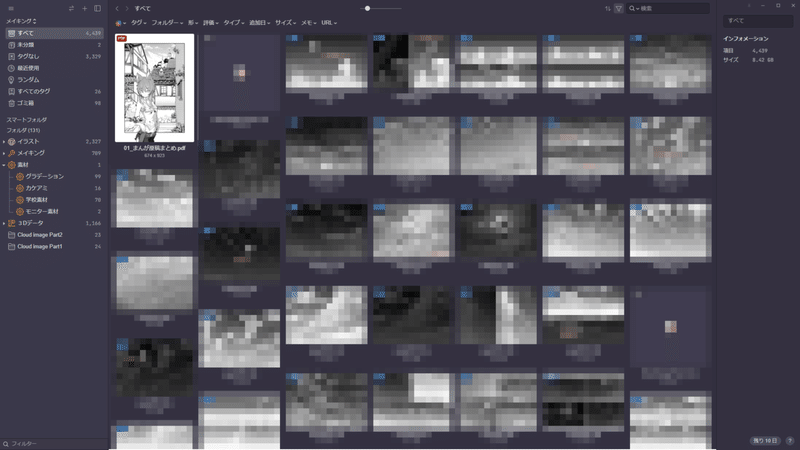
Task: Open the color filter dropdown
Action: coord(120,23)
